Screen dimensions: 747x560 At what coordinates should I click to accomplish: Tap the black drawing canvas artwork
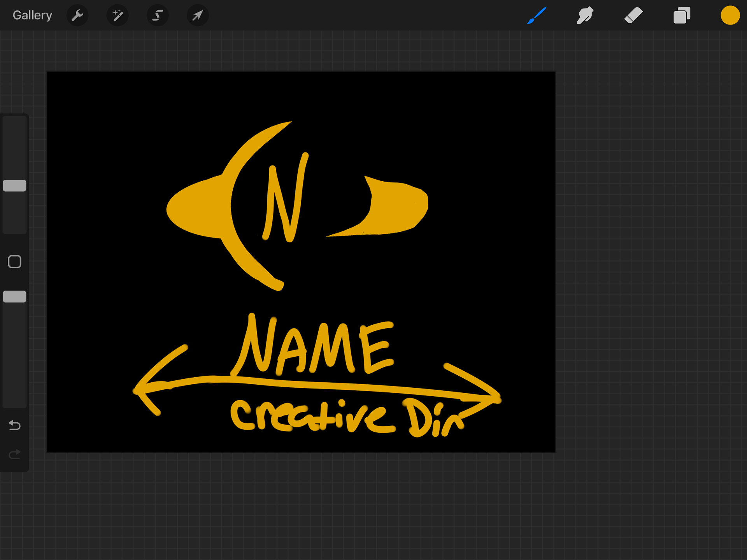coord(301,262)
